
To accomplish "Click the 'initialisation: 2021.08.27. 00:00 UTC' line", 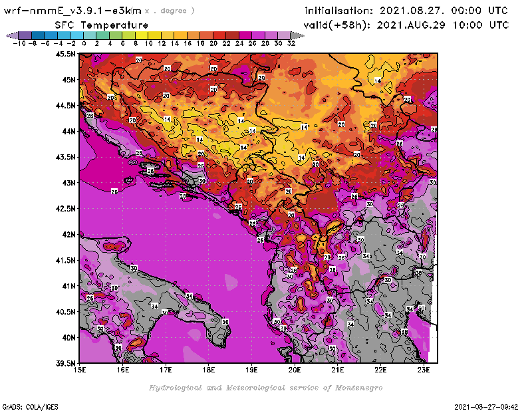I will click(406, 11).
